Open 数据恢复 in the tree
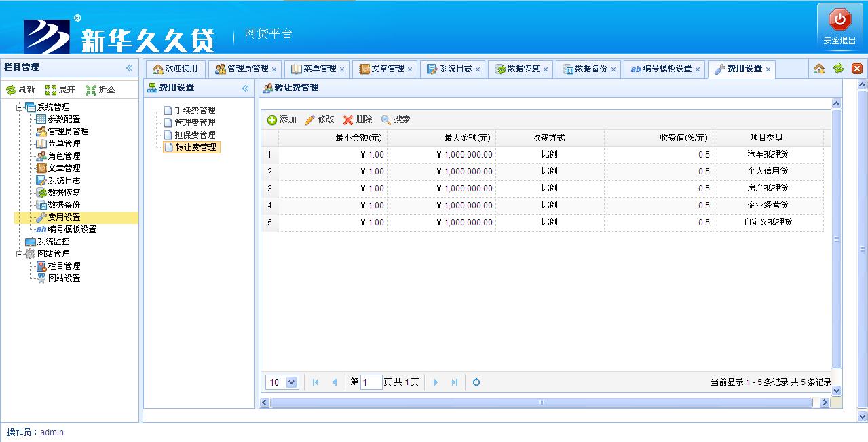 (64, 193)
